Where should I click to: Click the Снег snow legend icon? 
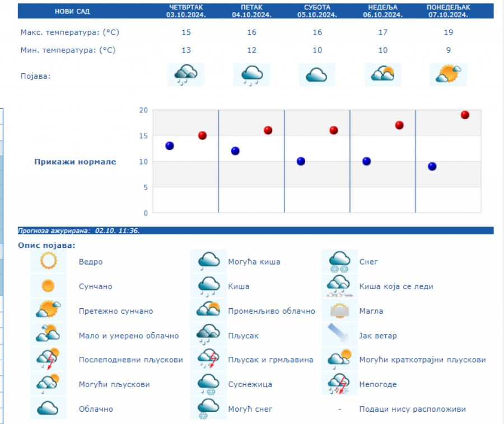(340, 261)
